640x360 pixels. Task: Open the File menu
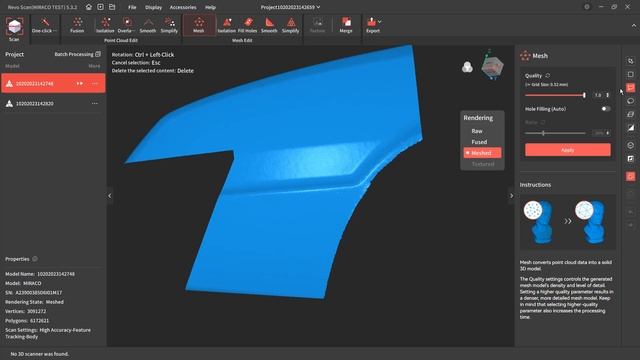[132, 7]
